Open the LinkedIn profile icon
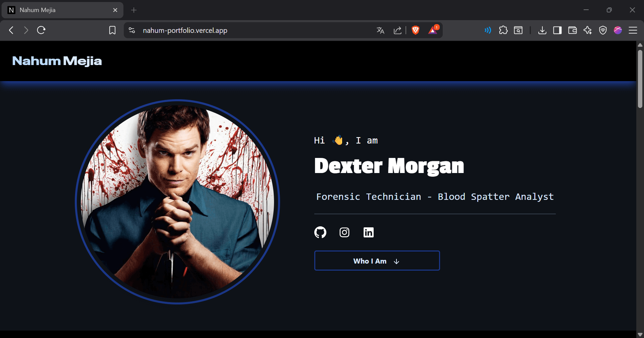The width and height of the screenshot is (644, 338). (368, 232)
